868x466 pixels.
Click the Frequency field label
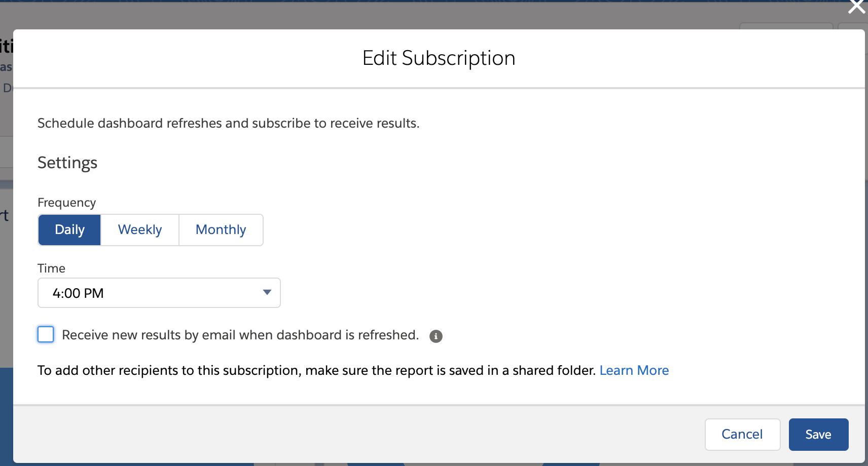66,203
